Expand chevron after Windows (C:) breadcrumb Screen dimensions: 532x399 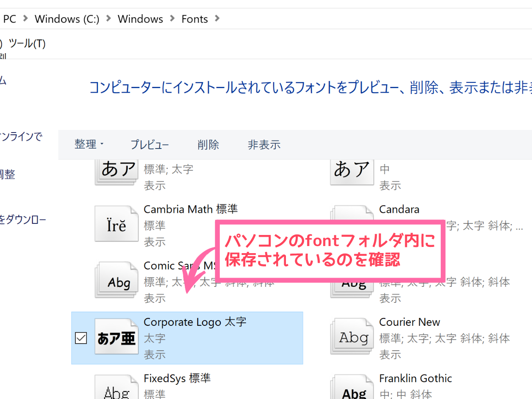click(x=108, y=19)
